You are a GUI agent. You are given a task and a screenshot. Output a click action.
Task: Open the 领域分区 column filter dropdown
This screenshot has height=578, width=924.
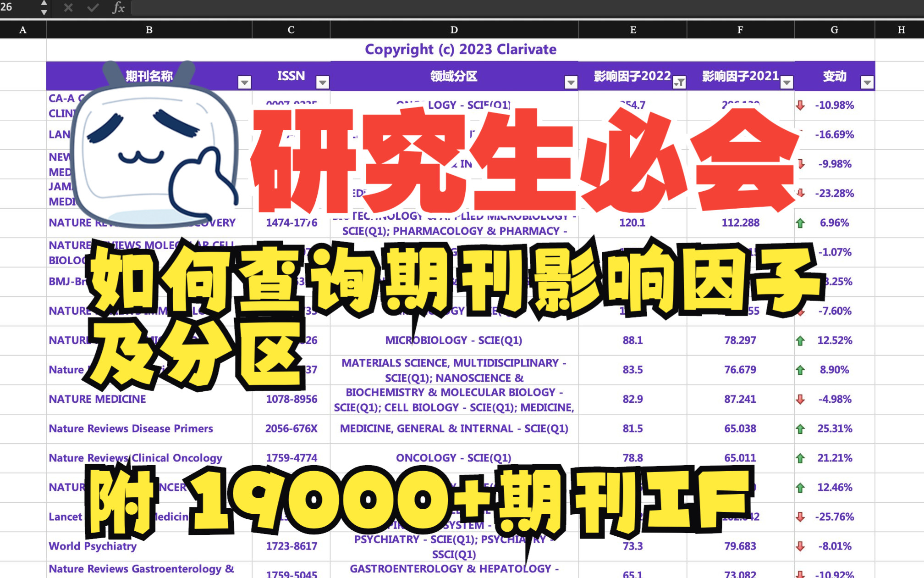(x=570, y=82)
